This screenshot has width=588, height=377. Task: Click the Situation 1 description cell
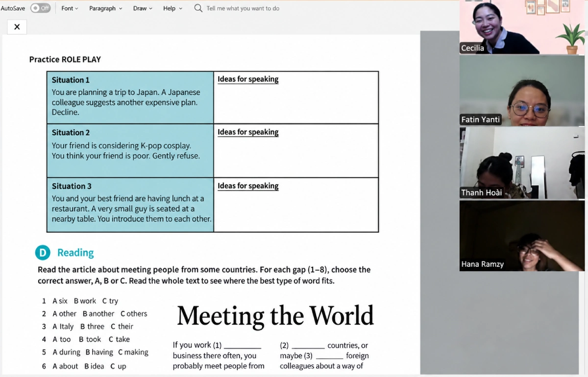point(130,97)
